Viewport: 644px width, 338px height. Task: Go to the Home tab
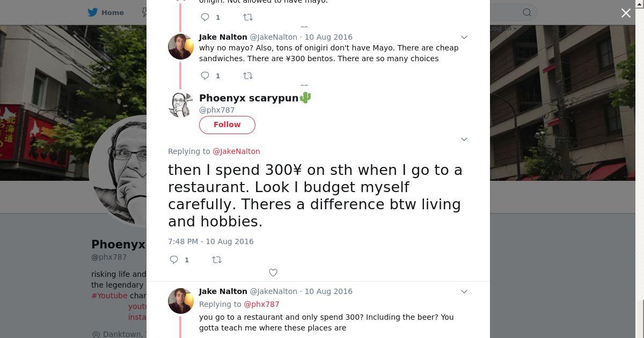pos(112,12)
